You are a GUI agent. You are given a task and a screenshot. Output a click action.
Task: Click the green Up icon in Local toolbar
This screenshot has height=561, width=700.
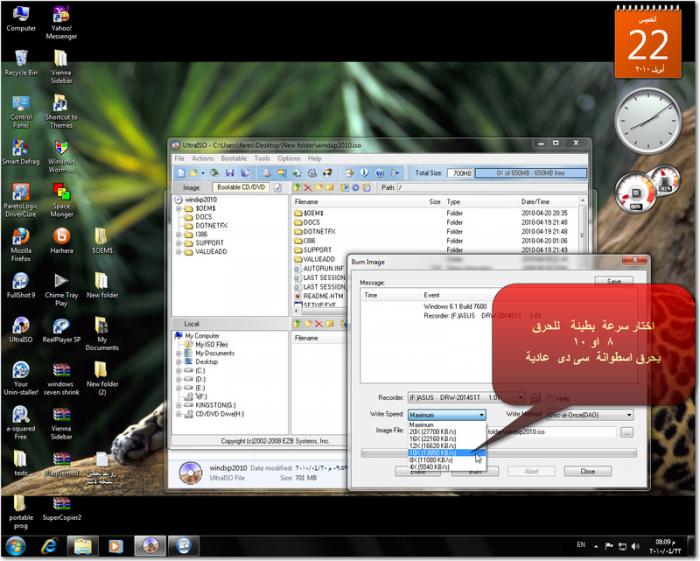297,324
